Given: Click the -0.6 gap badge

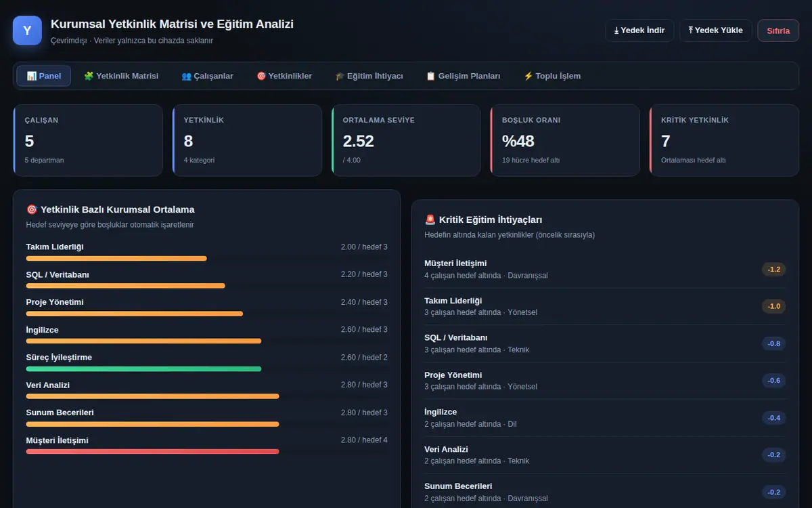Looking at the screenshot, I should coord(774,381).
